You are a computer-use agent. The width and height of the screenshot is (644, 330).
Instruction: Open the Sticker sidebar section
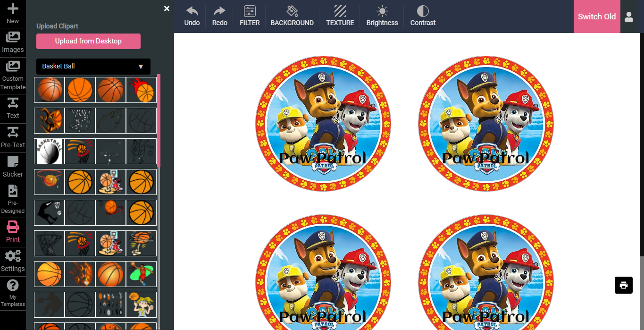pyautogui.click(x=13, y=167)
